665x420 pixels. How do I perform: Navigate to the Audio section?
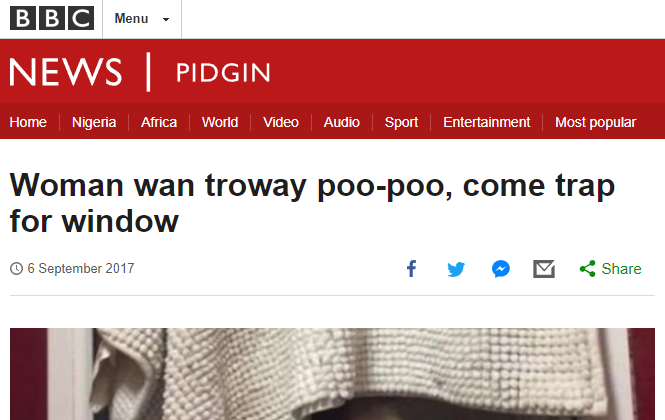point(341,122)
